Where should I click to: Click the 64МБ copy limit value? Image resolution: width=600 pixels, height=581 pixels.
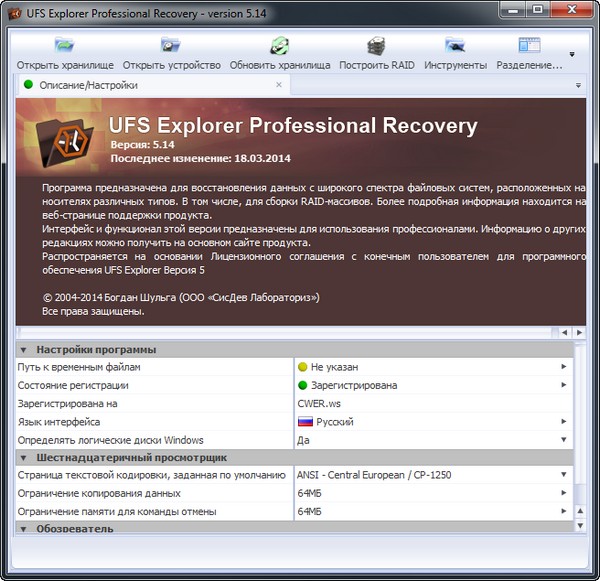(309, 493)
